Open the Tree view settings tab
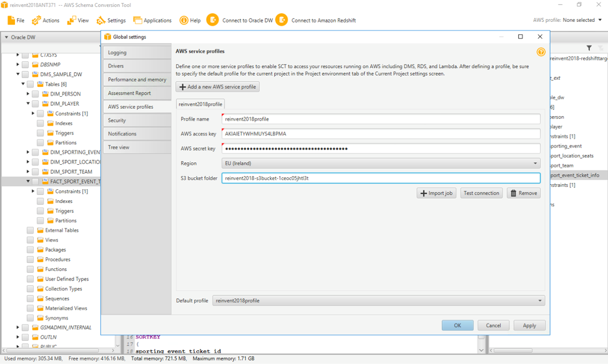608x364 pixels. pos(137,147)
